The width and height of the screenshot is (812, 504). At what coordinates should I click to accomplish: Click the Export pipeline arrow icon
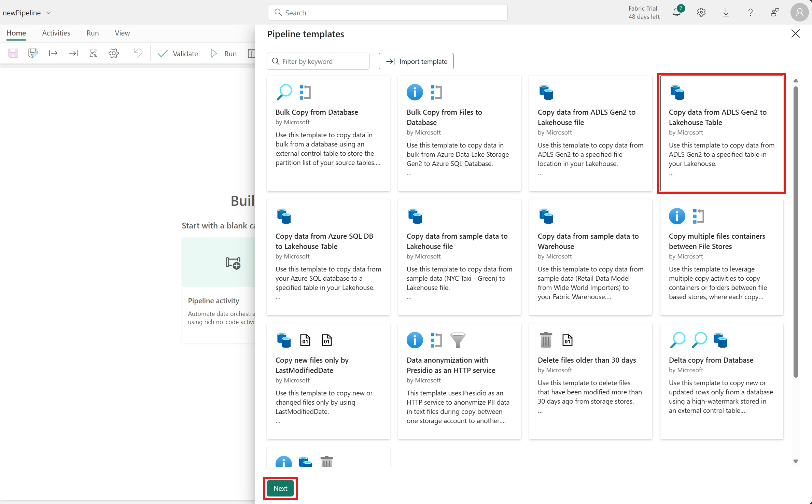point(53,53)
